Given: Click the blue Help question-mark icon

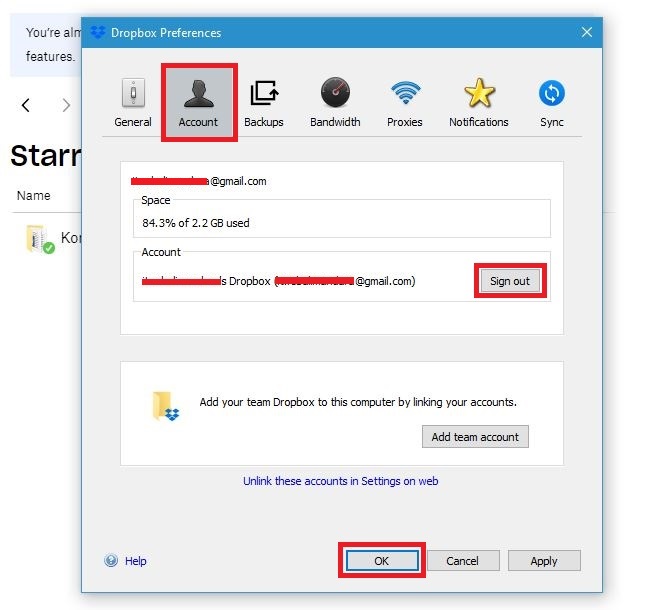Looking at the screenshot, I should (x=111, y=560).
